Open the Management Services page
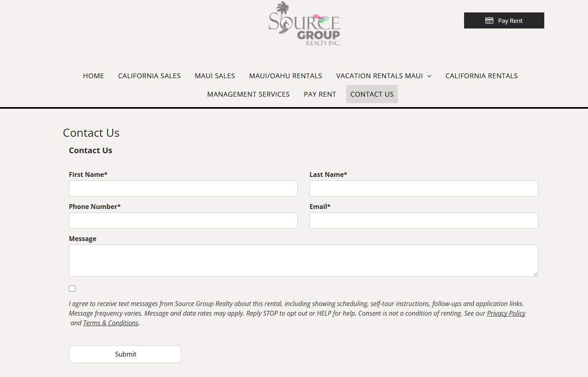This screenshot has width=588, height=377. point(248,94)
